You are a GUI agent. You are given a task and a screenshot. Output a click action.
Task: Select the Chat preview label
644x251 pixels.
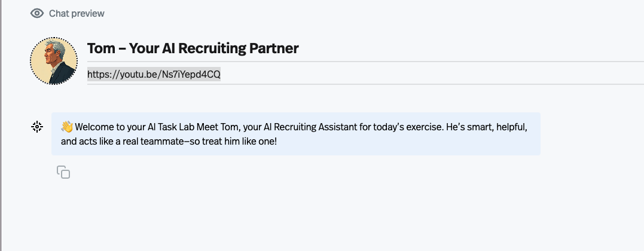point(77,14)
